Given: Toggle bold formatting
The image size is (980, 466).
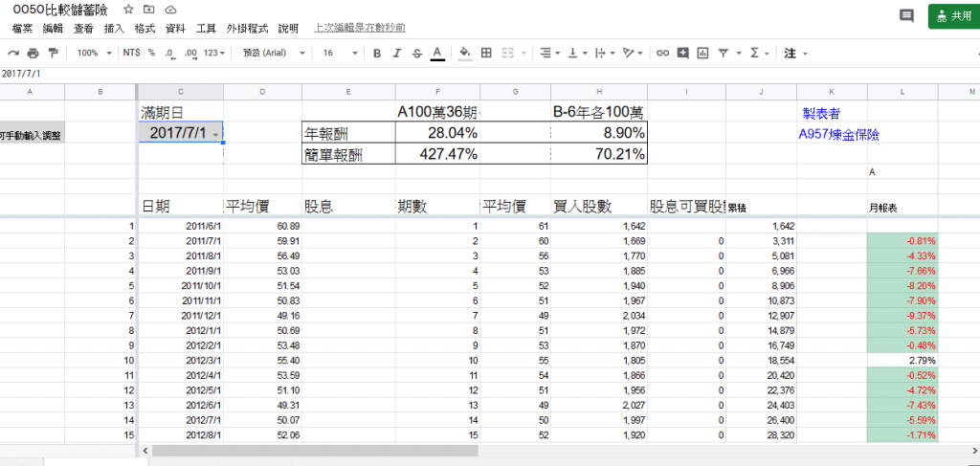Looking at the screenshot, I should pyautogui.click(x=377, y=53).
